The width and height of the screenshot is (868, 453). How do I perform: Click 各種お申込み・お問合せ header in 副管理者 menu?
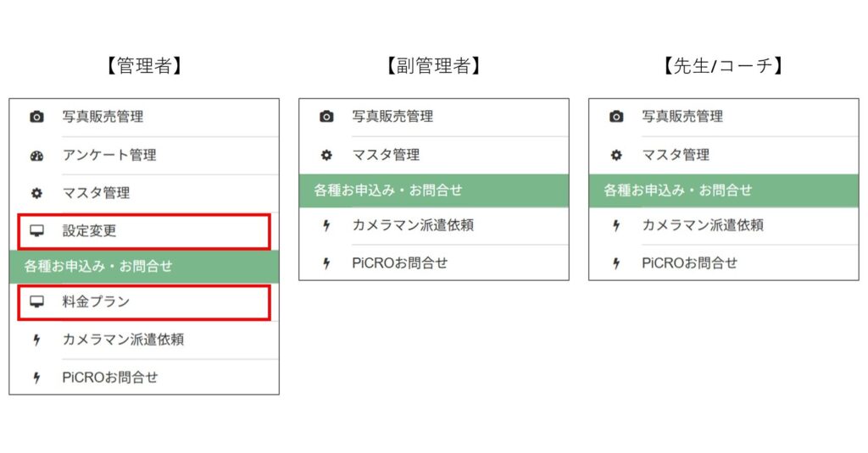coord(388,191)
